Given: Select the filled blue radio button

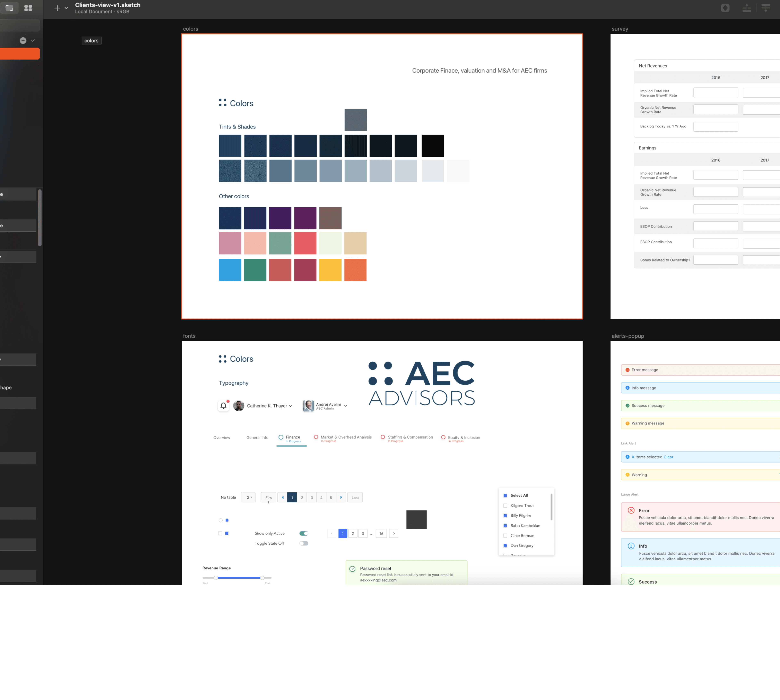Looking at the screenshot, I should point(227,520).
